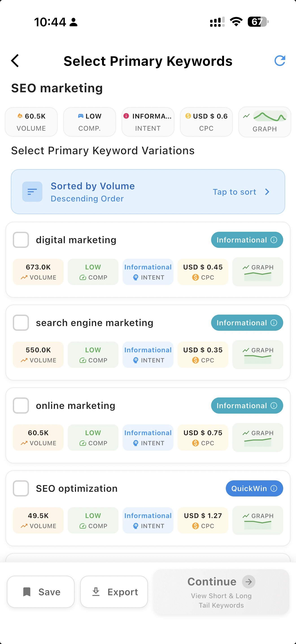The image size is (296, 644).
Task: Open the info tooltip on QuickWin badge
Action: [274, 488]
